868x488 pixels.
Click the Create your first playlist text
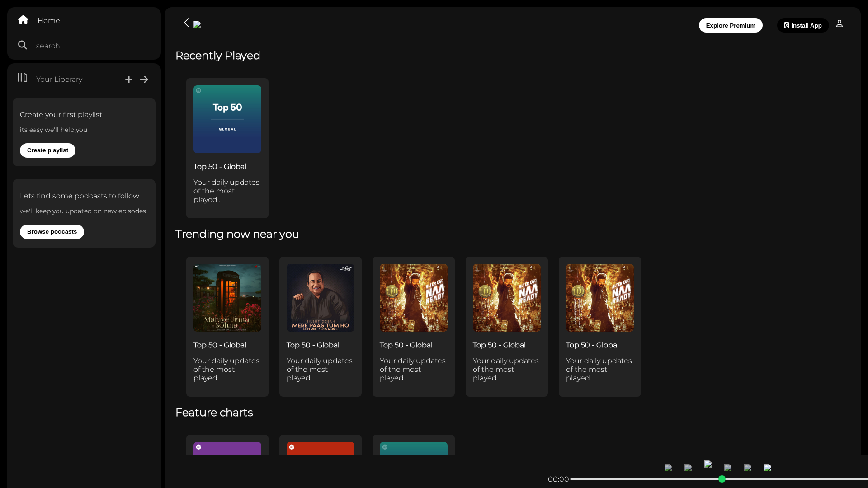61,115
